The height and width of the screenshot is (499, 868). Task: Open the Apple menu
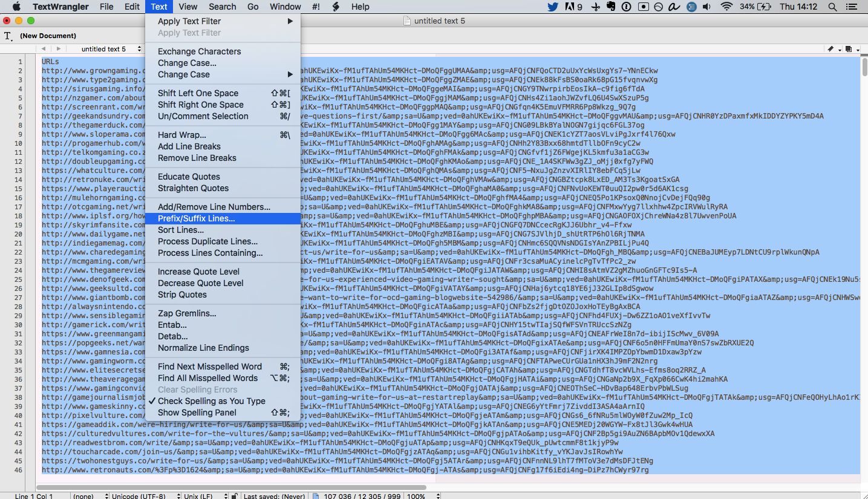[x=16, y=7]
